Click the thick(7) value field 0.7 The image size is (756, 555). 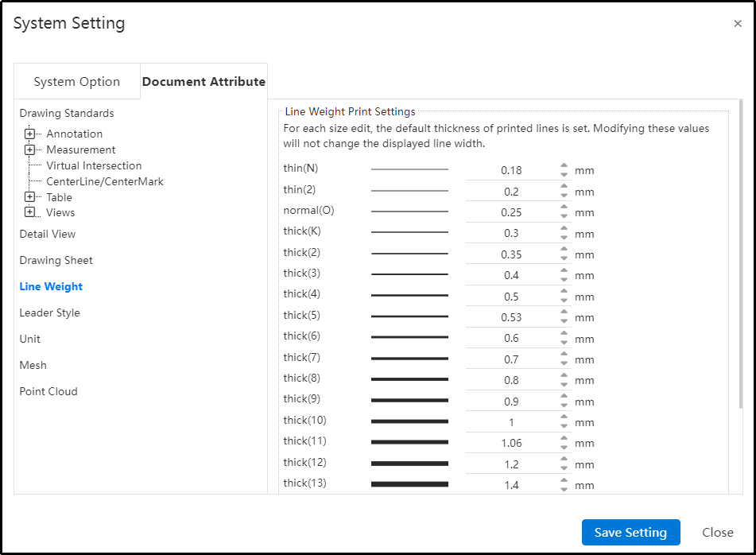click(x=512, y=359)
